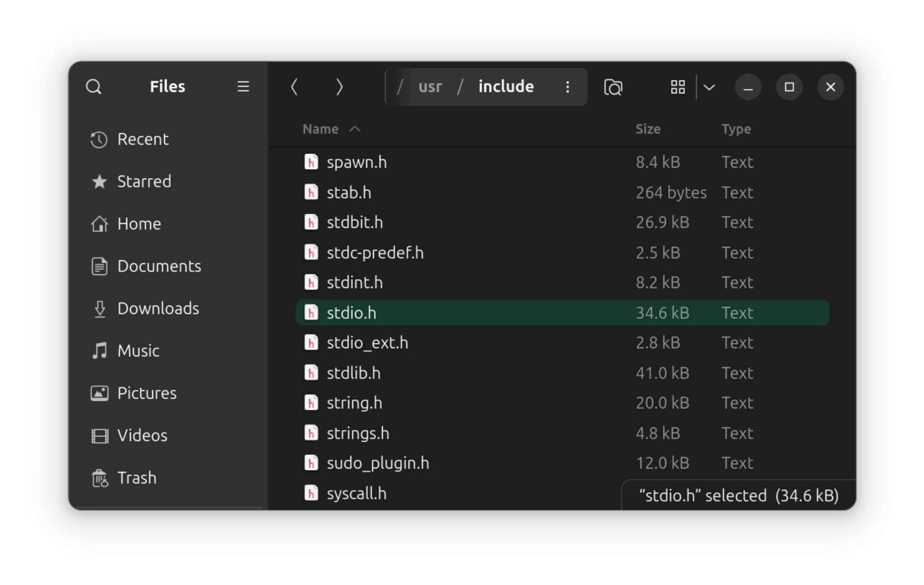
Task: Open the Trash from the sidebar
Action: point(137,477)
